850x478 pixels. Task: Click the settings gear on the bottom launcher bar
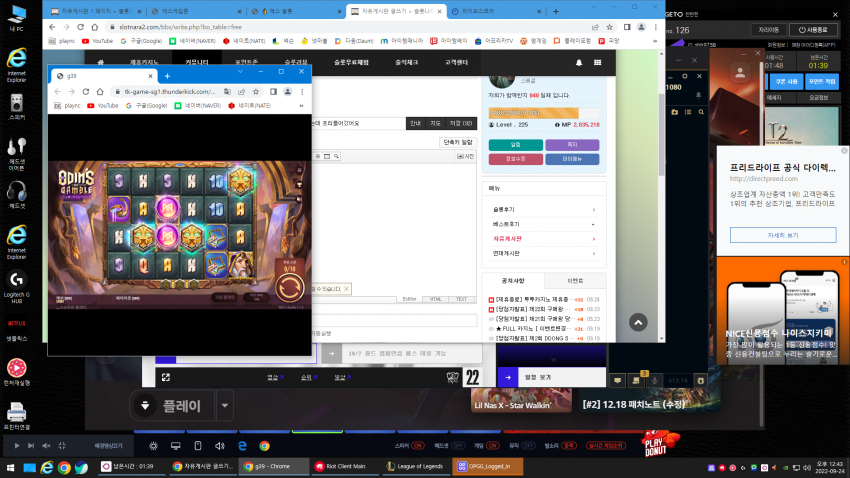[153, 445]
